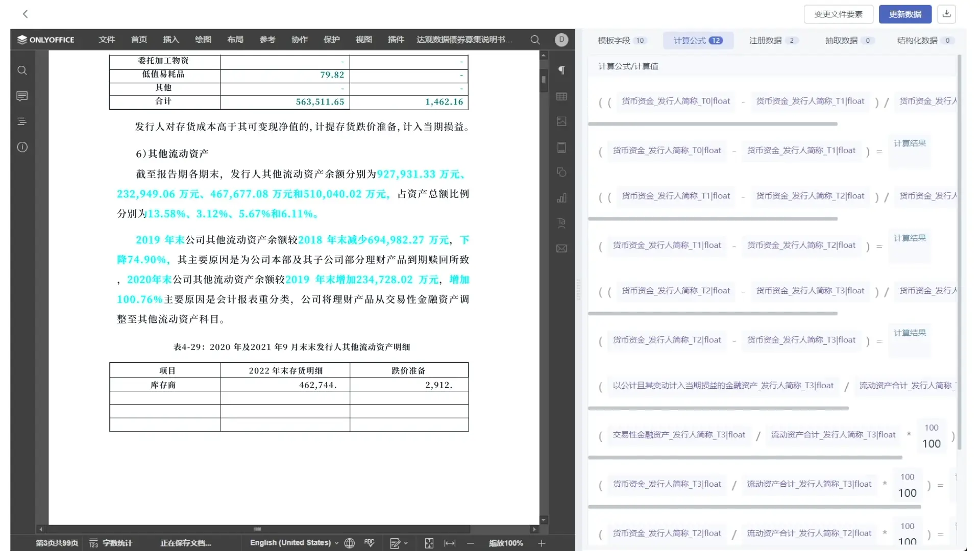
Task: Open table settings in right sidebar
Action: 561,96
